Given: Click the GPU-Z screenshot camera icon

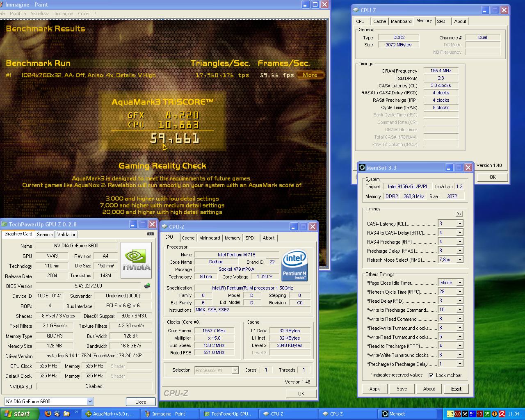Looking at the screenshot, I should coord(151,234).
